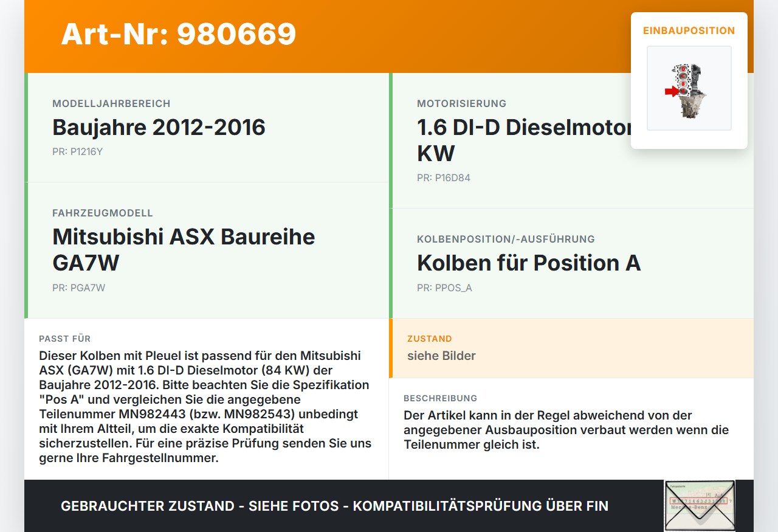Click the engine Einbauposition diagram image
This screenshot has width=778, height=532.
tap(689, 88)
